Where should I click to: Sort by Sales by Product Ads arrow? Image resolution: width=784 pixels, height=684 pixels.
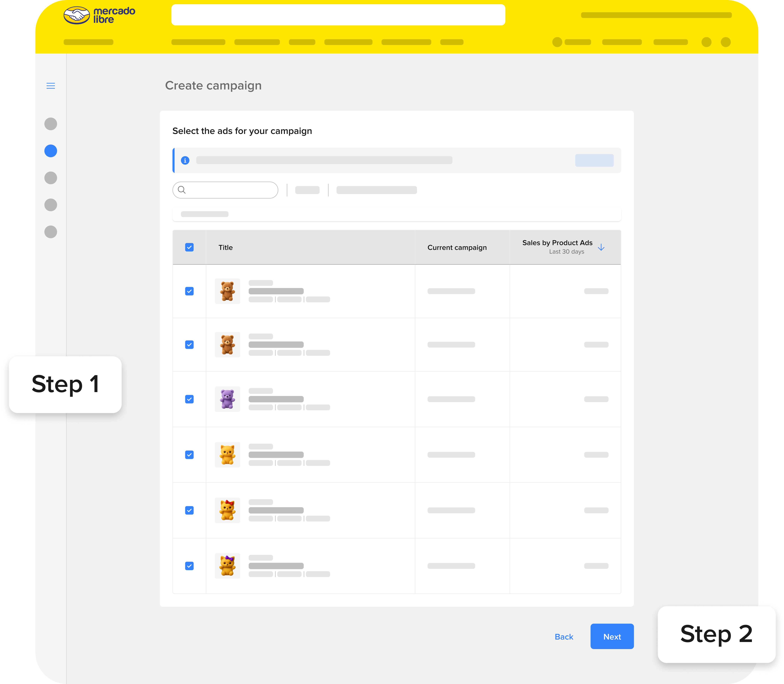(x=601, y=247)
